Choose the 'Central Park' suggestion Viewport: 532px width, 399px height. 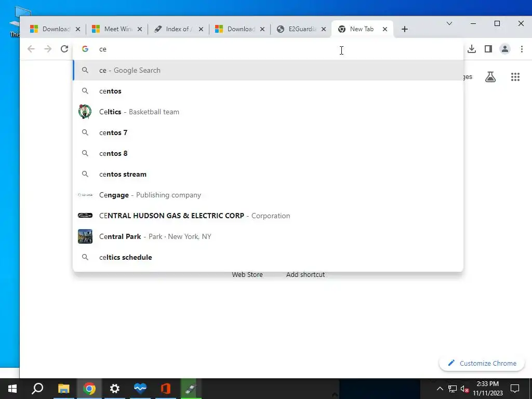tap(268, 236)
